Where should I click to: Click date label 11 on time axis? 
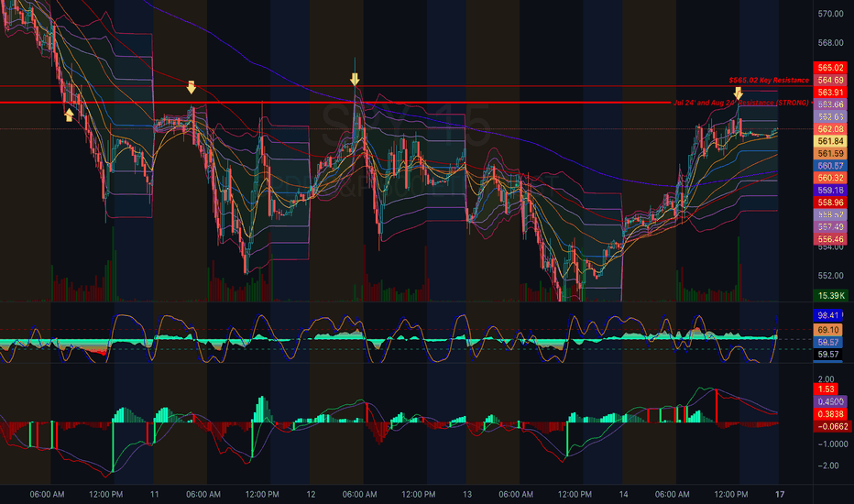click(x=155, y=494)
